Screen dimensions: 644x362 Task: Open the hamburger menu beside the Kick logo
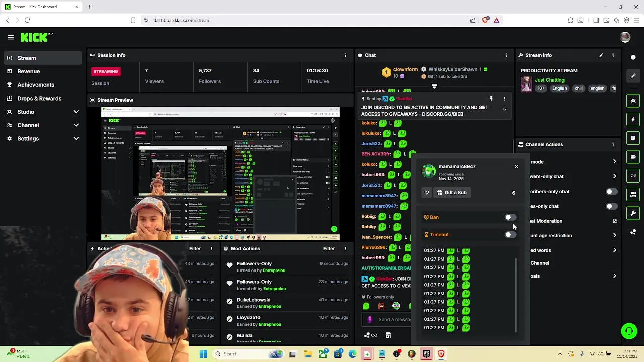coord(11,37)
